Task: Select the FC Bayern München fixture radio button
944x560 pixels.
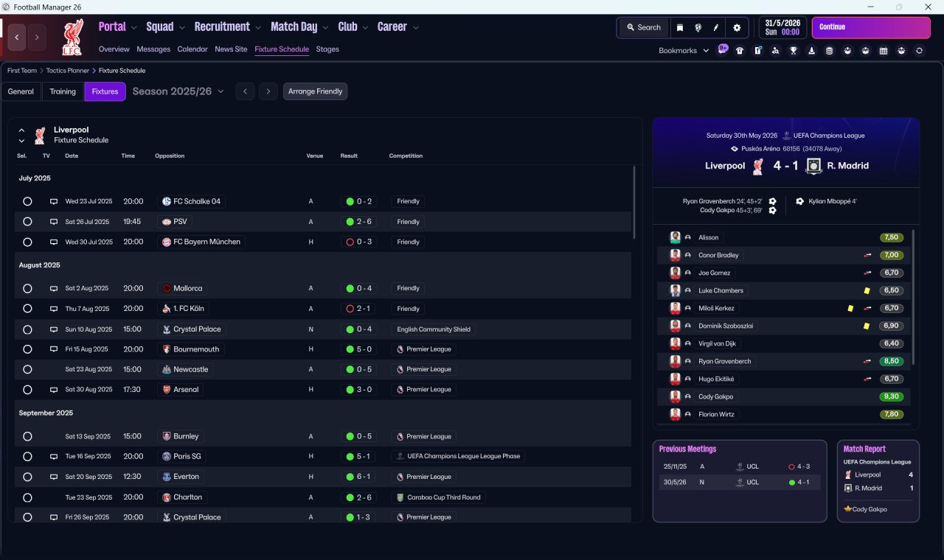Action: coord(27,242)
